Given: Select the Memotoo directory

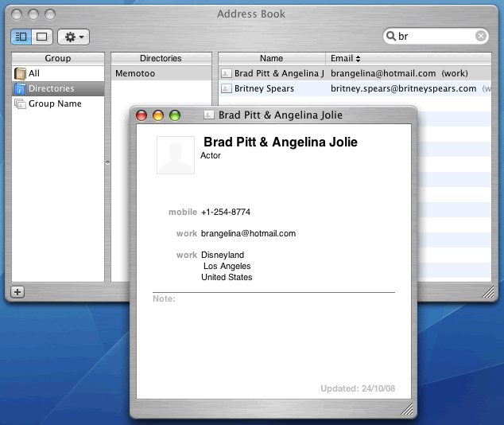Looking at the screenshot, I should coord(135,73).
